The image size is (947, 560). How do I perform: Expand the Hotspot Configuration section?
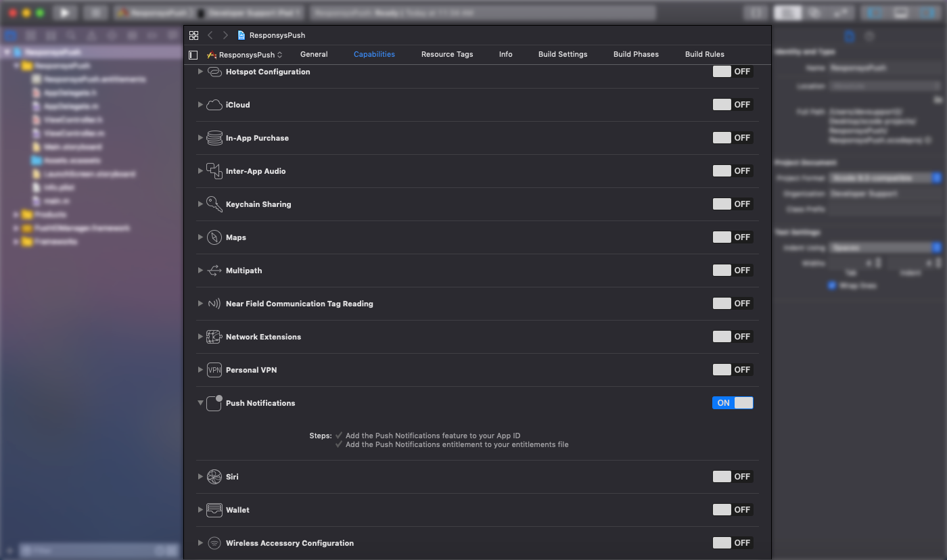[200, 72]
